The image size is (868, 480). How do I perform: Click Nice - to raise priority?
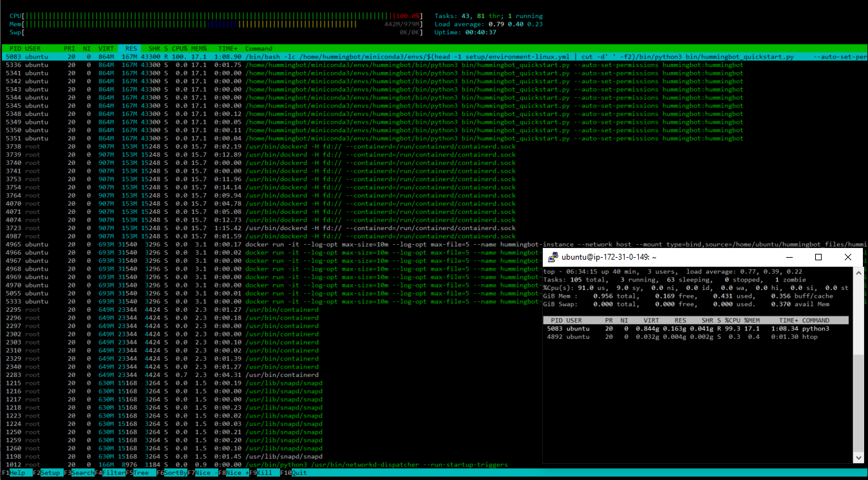pos(203,473)
